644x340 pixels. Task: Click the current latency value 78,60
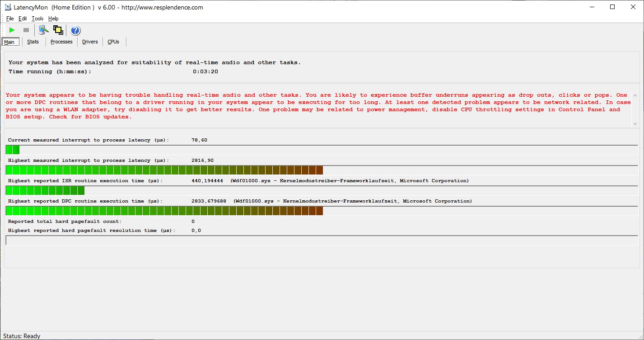[x=199, y=140]
